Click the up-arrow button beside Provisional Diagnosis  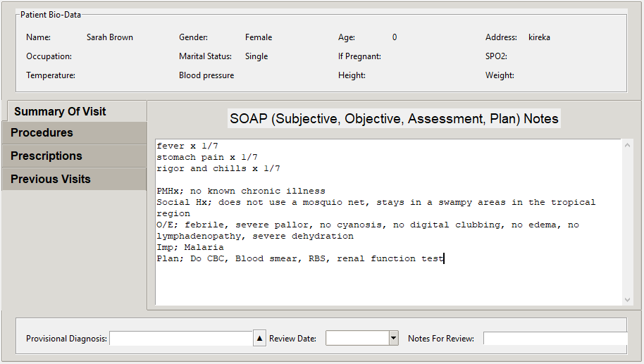[259, 339]
